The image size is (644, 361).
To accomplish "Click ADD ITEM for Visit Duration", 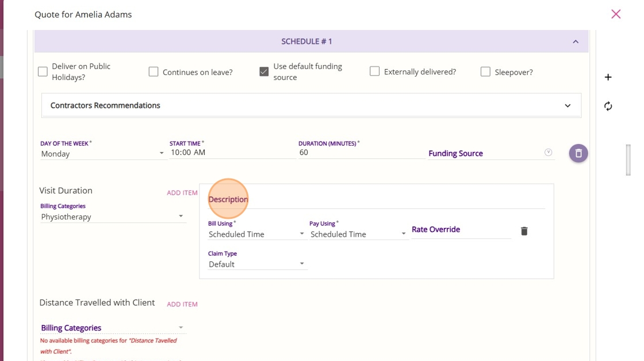I will 182,193.
